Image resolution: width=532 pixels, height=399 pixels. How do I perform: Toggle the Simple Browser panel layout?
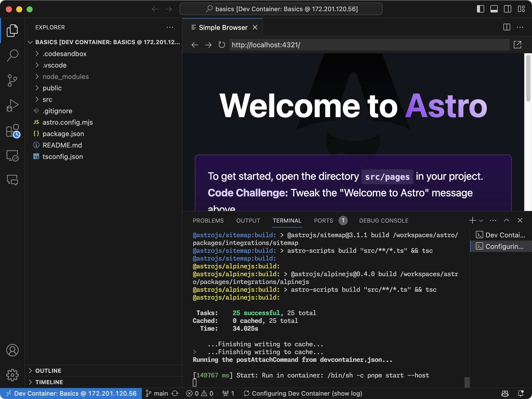[x=507, y=27]
